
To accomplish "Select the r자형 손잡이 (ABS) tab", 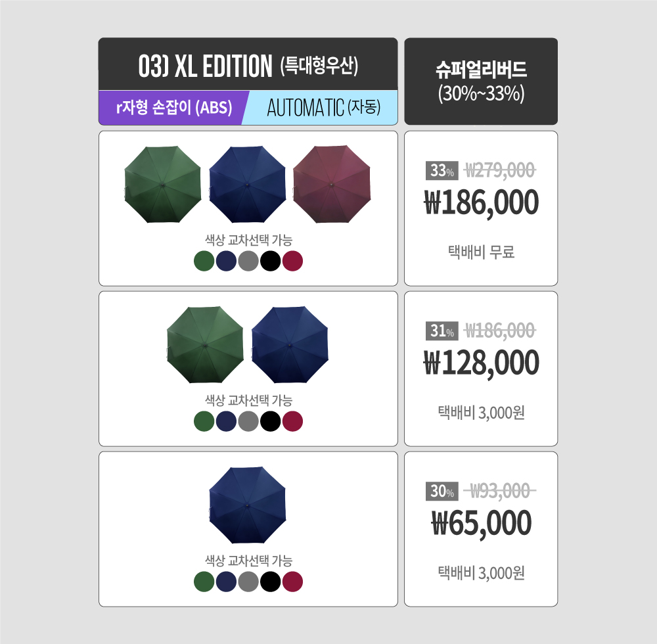I will (x=174, y=108).
